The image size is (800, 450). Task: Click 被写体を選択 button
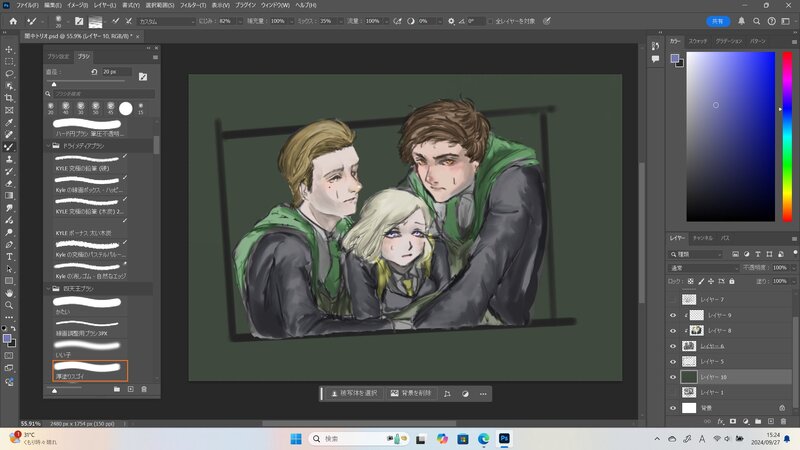tap(354, 393)
